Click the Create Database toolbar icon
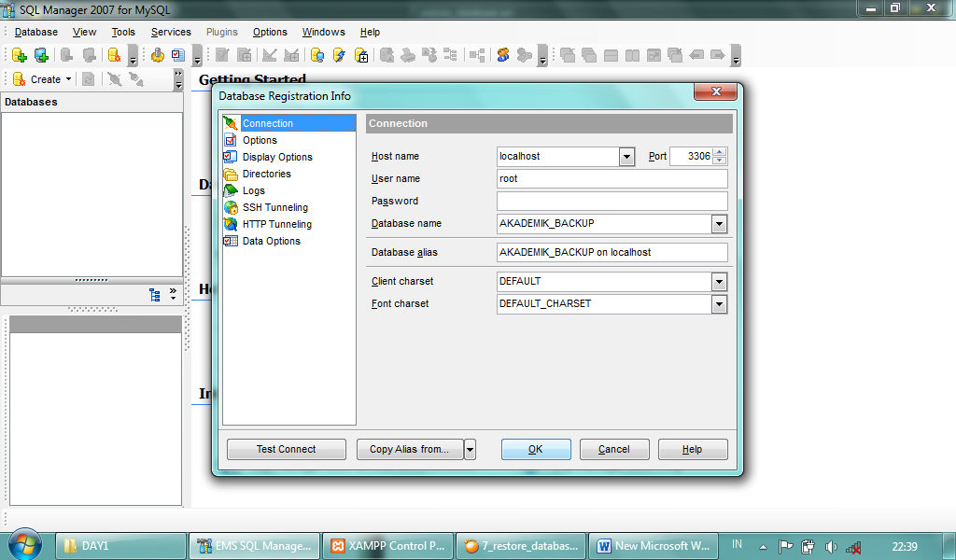This screenshot has width=956, height=560. [x=19, y=55]
